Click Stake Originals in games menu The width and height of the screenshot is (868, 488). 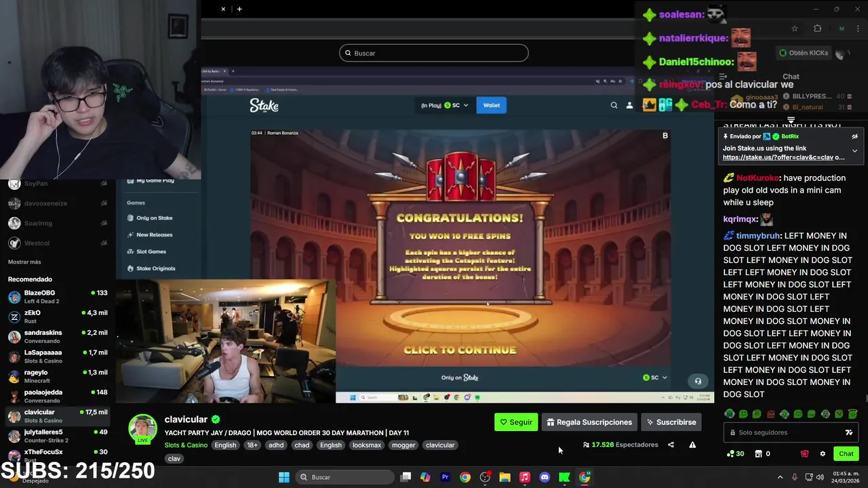click(x=151, y=268)
